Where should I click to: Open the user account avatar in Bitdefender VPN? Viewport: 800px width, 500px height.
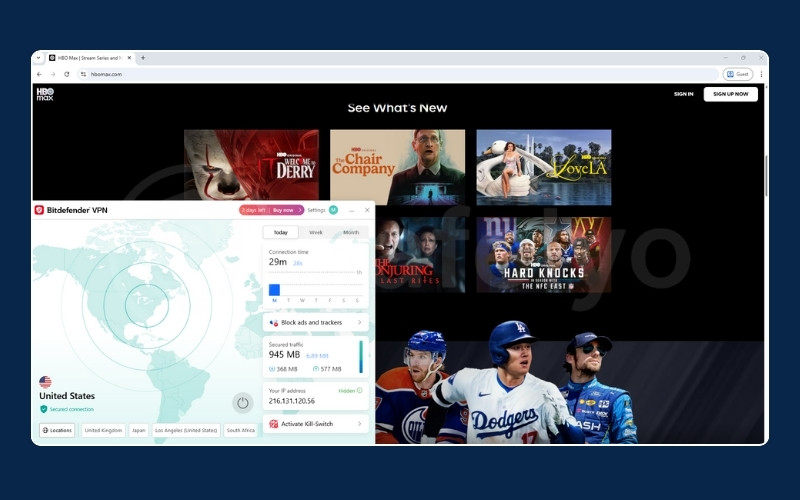point(333,210)
